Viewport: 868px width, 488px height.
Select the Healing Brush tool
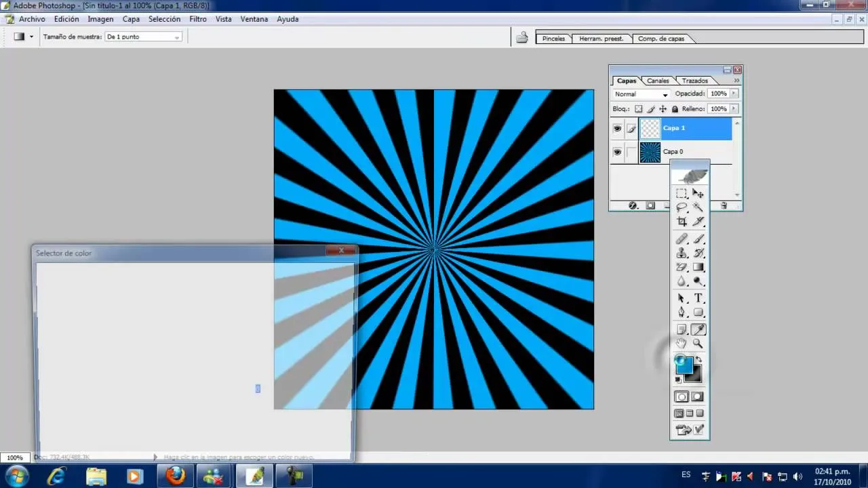[x=682, y=239]
